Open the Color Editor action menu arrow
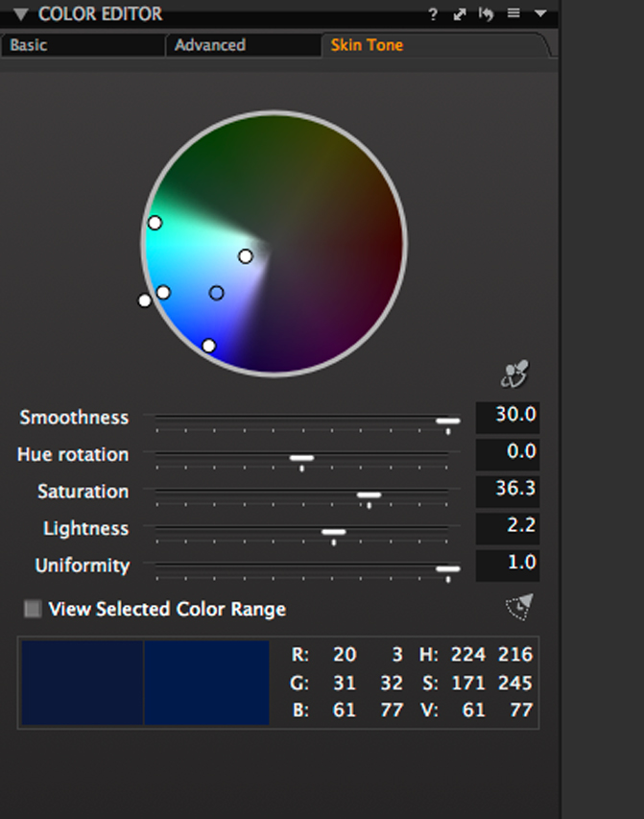 (540, 13)
